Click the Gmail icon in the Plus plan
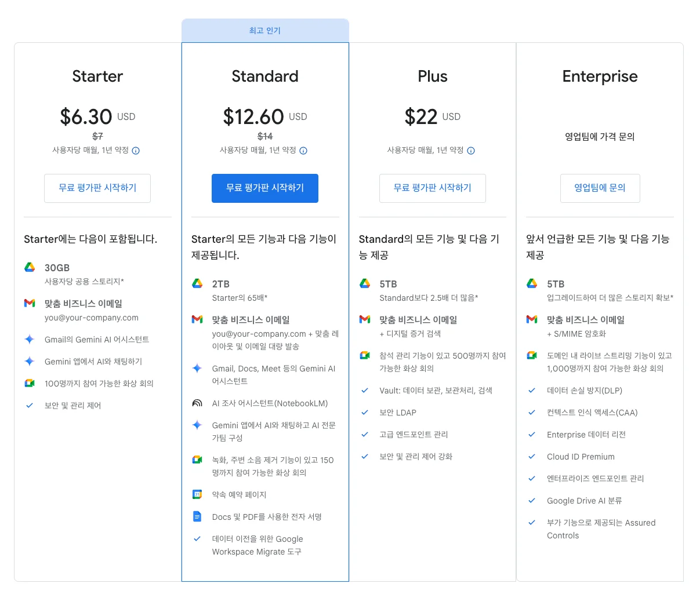 (x=365, y=319)
